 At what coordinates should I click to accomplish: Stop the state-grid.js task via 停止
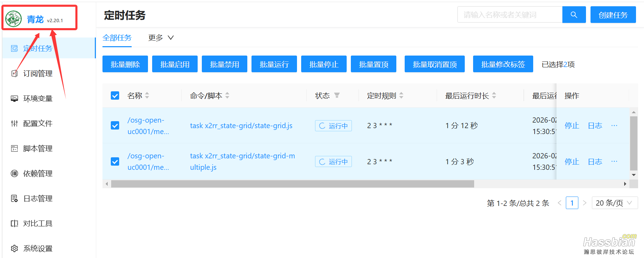point(572,125)
